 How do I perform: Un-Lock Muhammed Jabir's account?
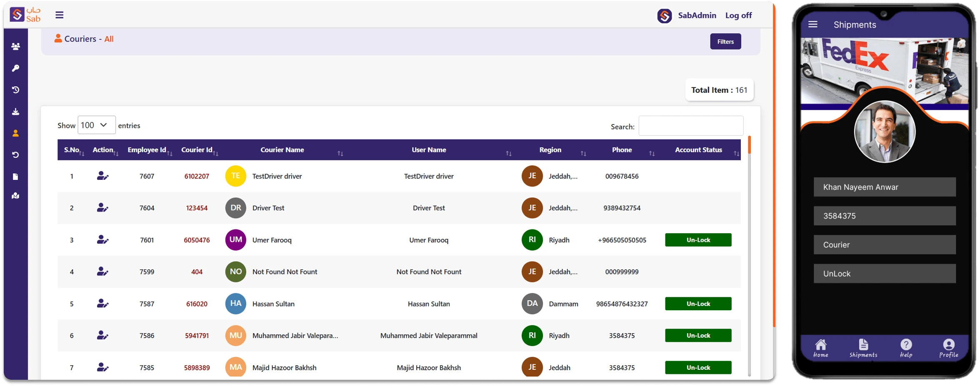tap(698, 335)
